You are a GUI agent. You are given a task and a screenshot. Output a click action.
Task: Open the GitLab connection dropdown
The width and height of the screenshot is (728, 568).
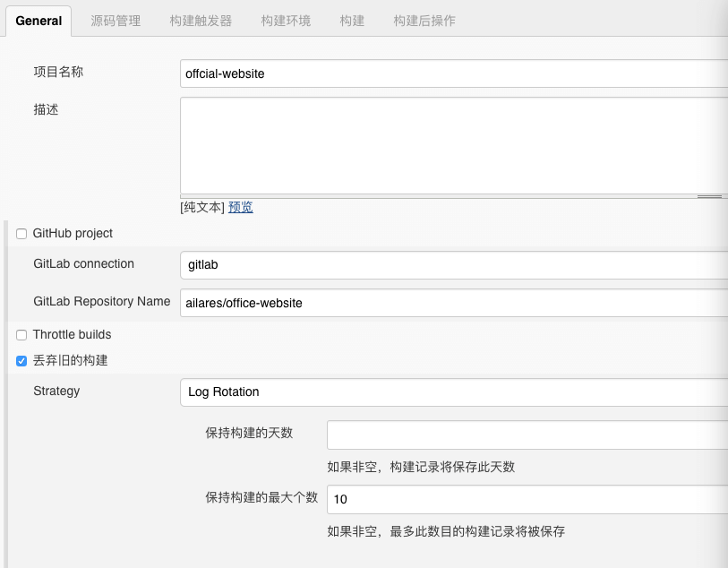[448, 264]
